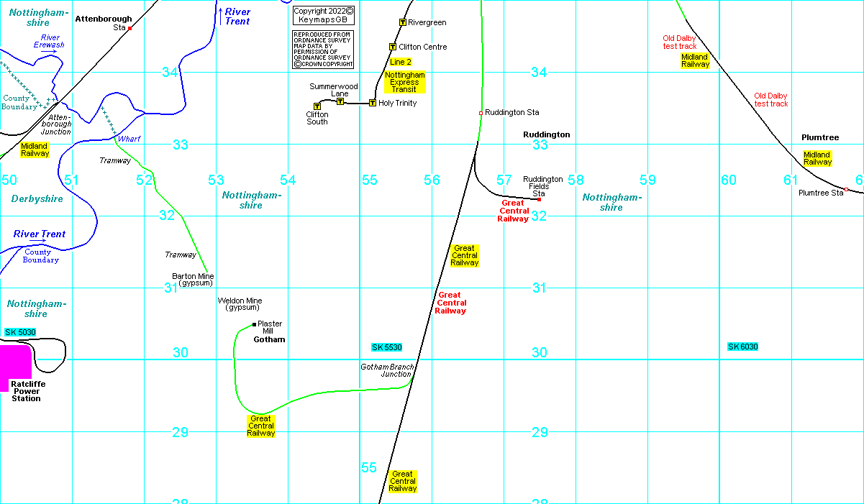Open the SK 5030 map sheet label
864x504 pixels.
tap(19, 332)
